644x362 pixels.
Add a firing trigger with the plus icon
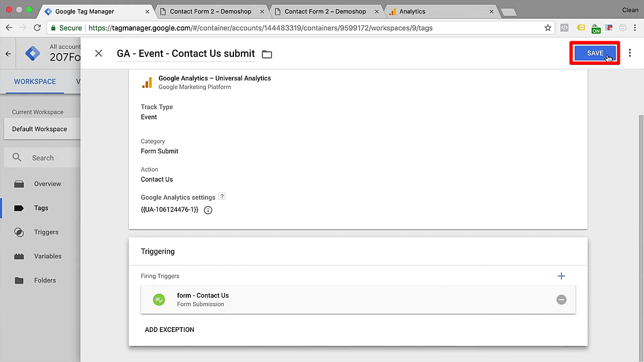[x=561, y=276]
